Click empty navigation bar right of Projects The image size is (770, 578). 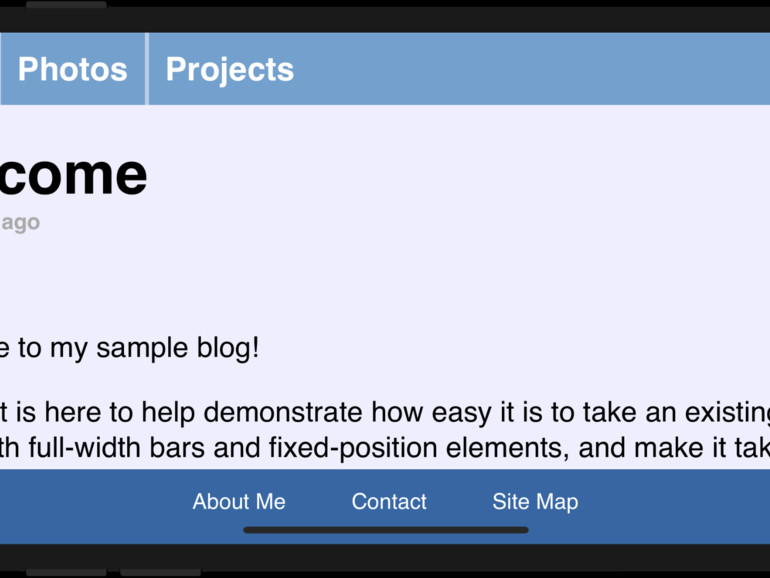coord(540,69)
